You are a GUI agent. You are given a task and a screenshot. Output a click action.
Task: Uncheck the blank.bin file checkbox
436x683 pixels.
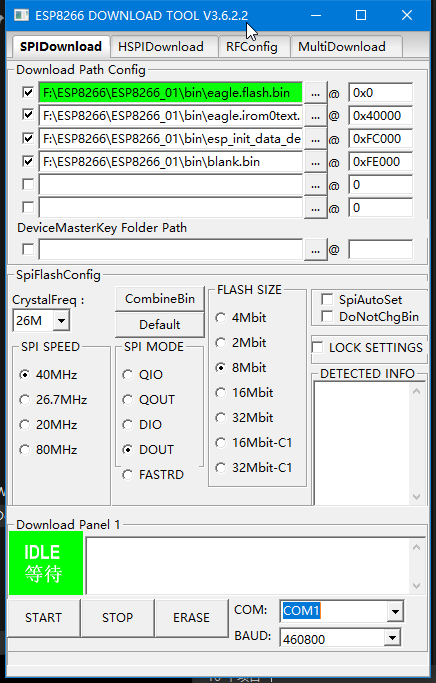[28, 162]
